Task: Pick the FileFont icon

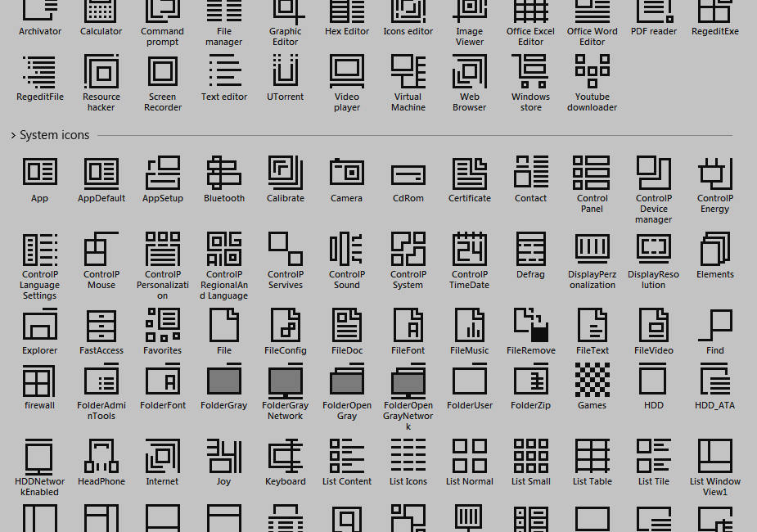Action: [x=408, y=326]
